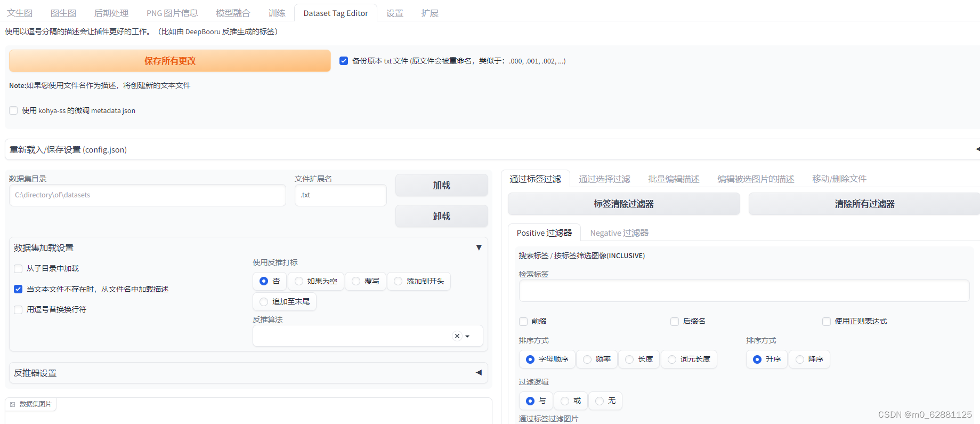Switch to 通过选择过滤 tab
Image resolution: width=980 pixels, height=424 pixels.
605,179
